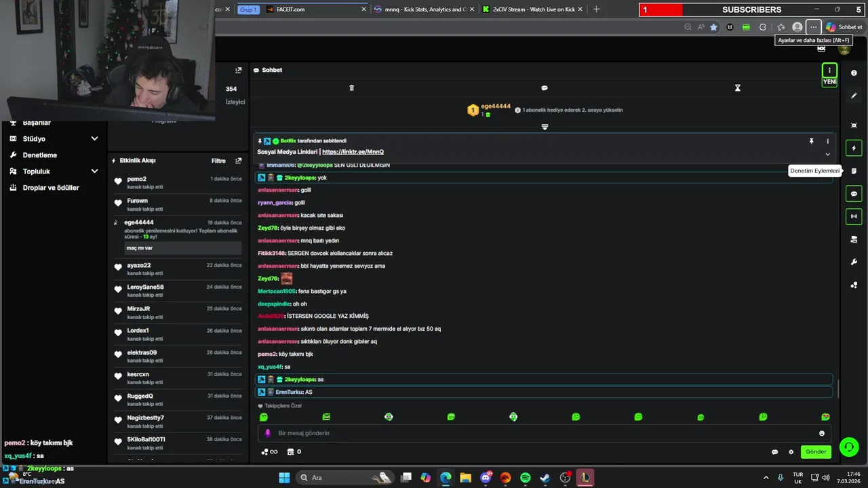
Task: Toggle the chat bubble icon in the right sidebar
Action: click(x=854, y=194)
